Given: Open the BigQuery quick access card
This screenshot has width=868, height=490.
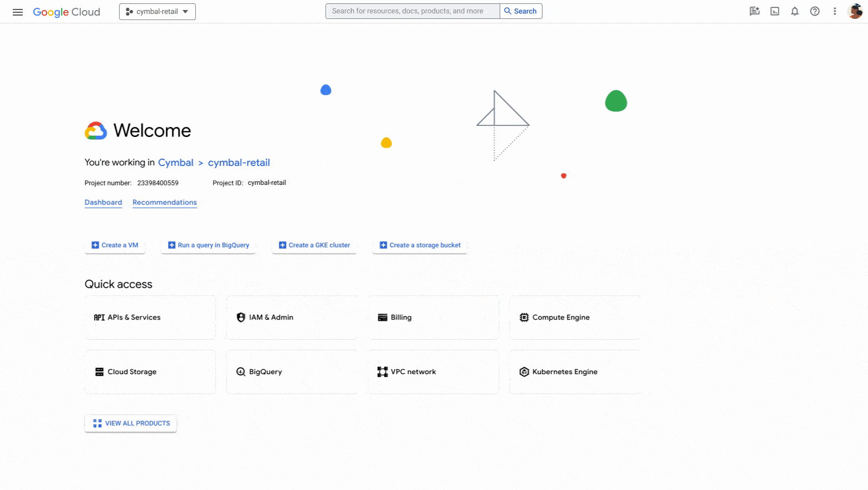Looking at the screenshot, I should [x=292, y=372].
